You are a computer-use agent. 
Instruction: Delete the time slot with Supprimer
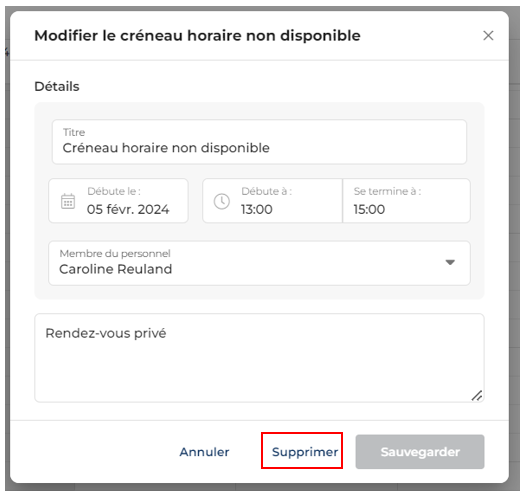pos(305,452)
